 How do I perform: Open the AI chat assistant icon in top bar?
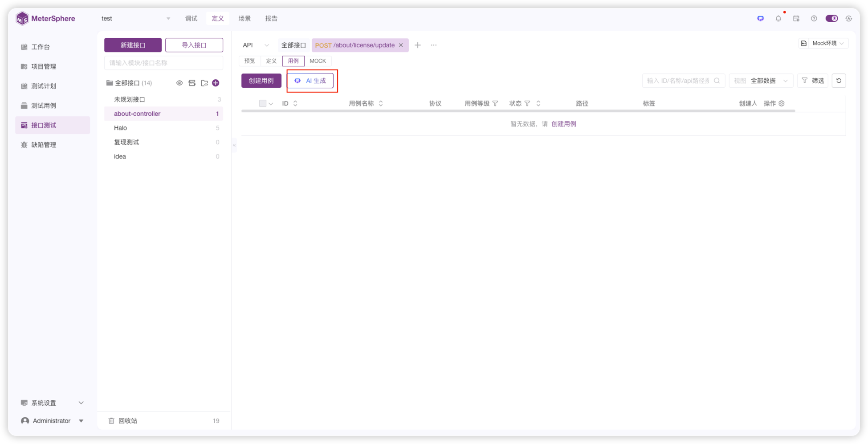[x=760, y=19]
